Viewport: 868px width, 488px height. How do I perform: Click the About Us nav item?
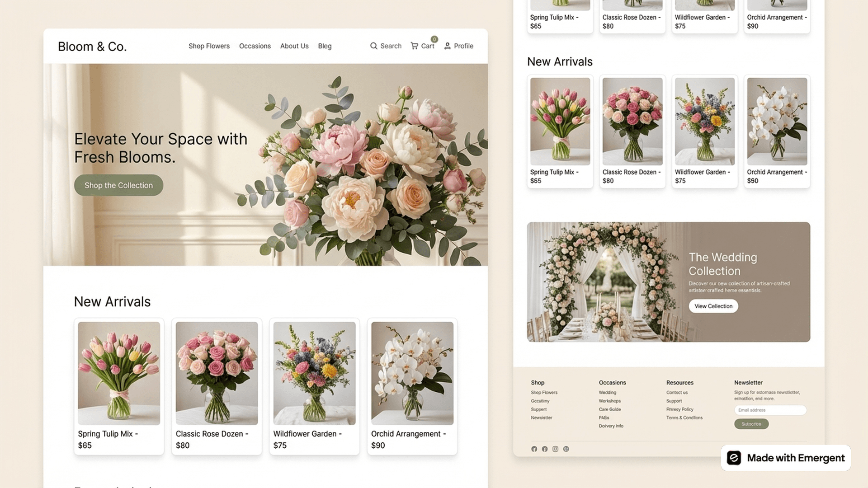point(294,46)
